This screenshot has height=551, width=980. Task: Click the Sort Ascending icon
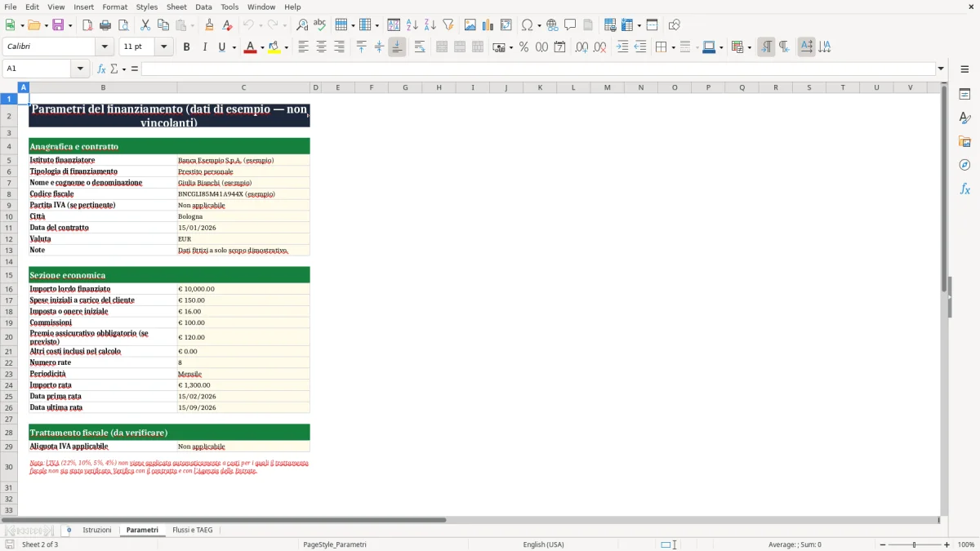[412, 25]
